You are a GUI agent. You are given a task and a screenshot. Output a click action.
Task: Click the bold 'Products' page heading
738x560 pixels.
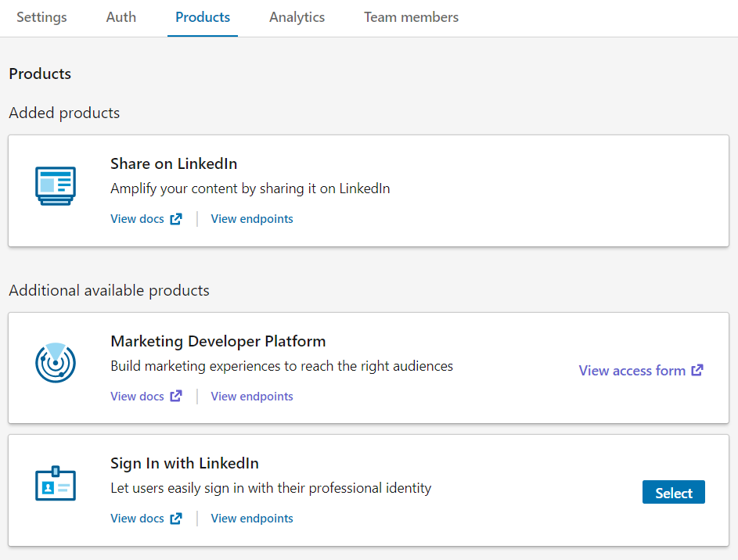(x=40, y=74)
